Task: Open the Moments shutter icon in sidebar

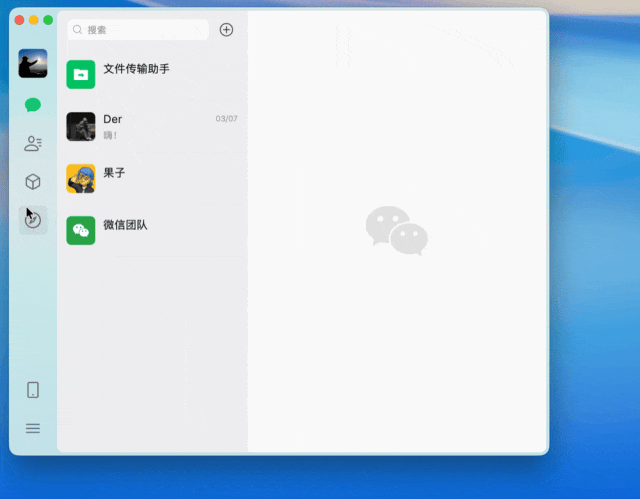Action: (x=33, y=220)
